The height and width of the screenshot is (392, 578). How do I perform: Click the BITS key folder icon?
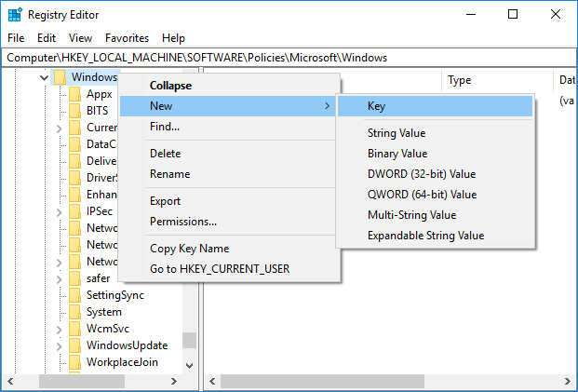pos(75,111)
